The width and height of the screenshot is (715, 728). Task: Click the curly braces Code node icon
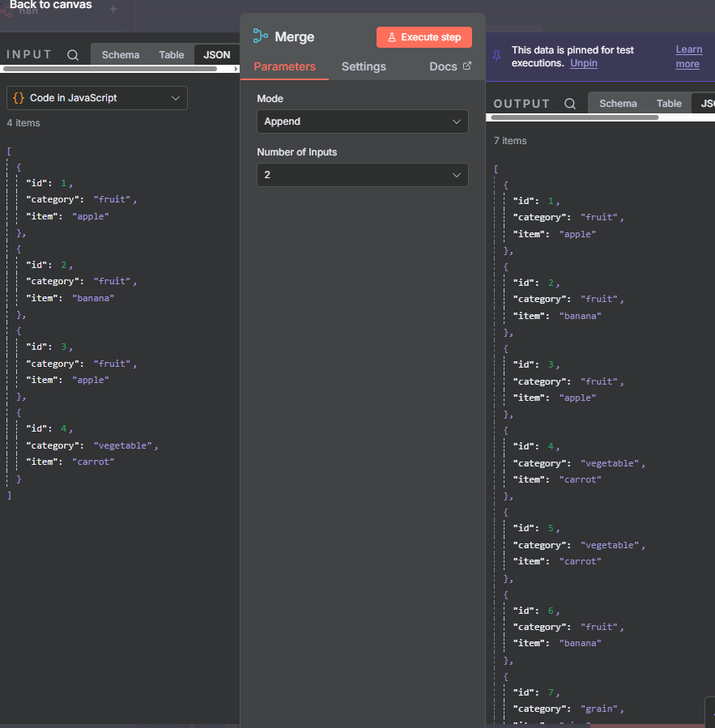tap(19, 98)
